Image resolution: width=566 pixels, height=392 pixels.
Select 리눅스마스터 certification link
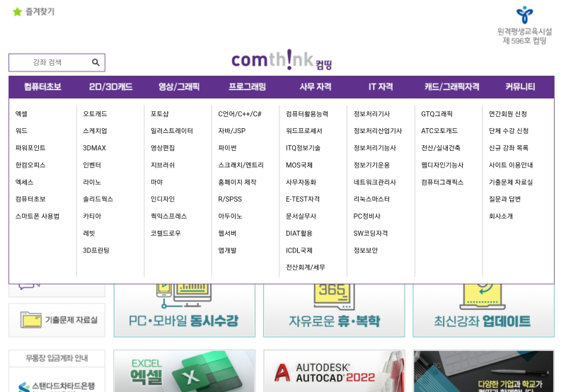371,200
